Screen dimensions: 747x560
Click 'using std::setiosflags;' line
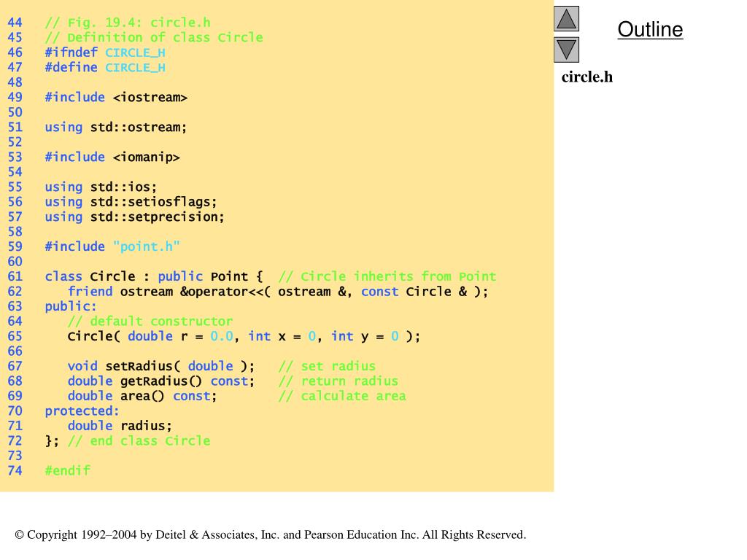131,202
